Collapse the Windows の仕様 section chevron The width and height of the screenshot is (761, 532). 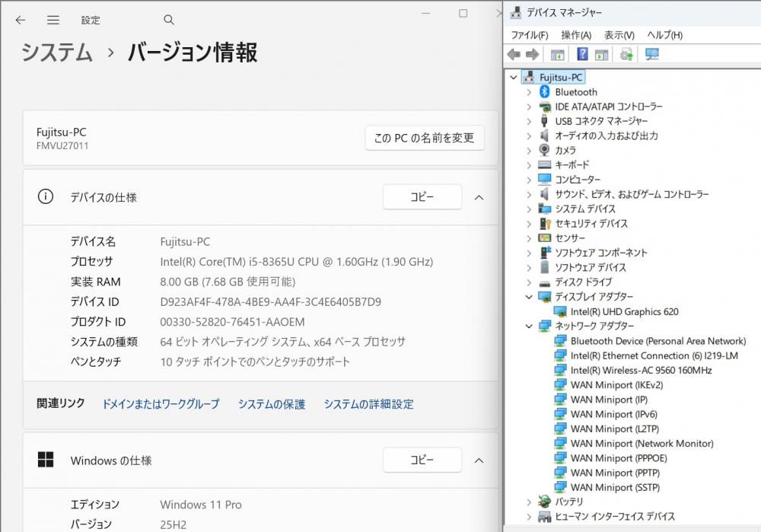click(479, 460)
